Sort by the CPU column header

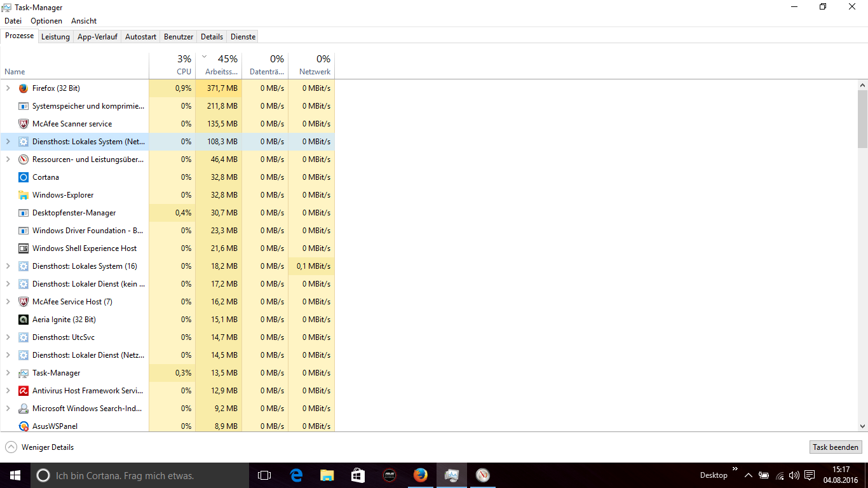(x=172, y=65)
